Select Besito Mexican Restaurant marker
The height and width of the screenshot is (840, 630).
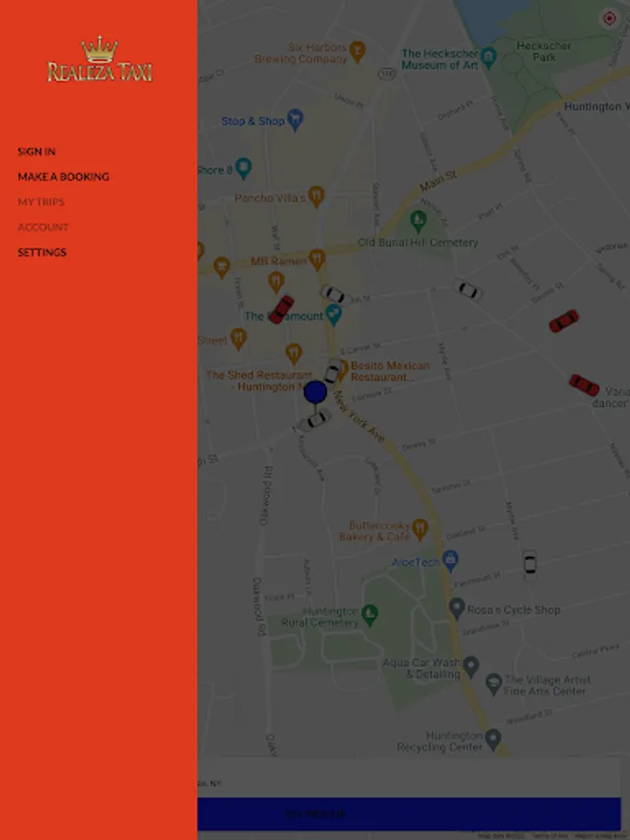pyautogui.click(x=343, y=369)
